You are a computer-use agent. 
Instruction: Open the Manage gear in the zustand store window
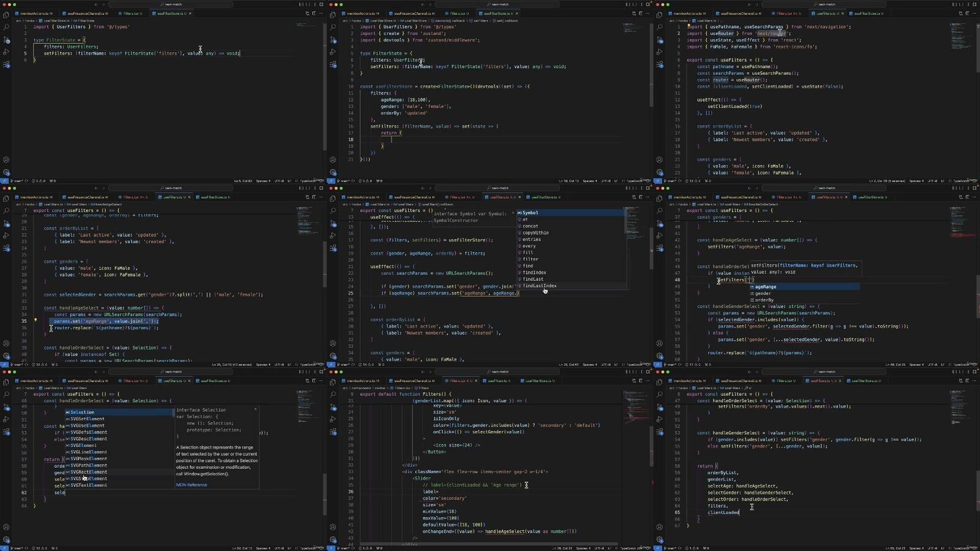(333, 172)
